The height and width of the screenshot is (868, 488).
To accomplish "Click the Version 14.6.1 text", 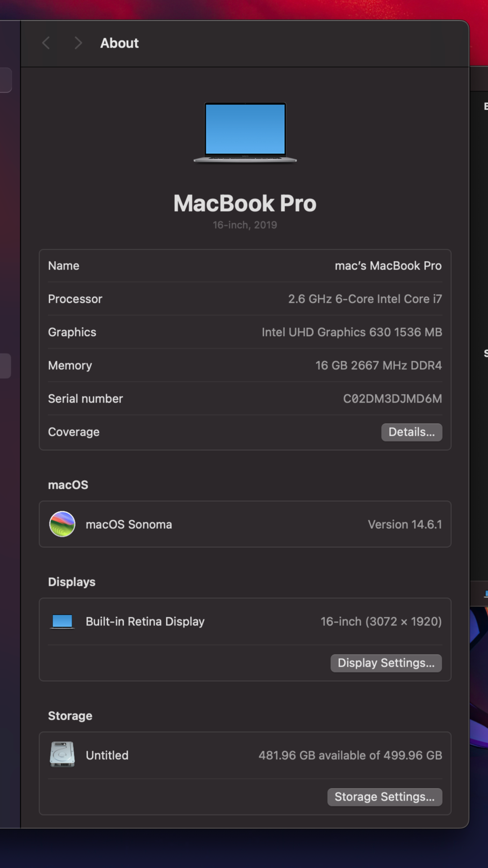I will click(404, 524).
